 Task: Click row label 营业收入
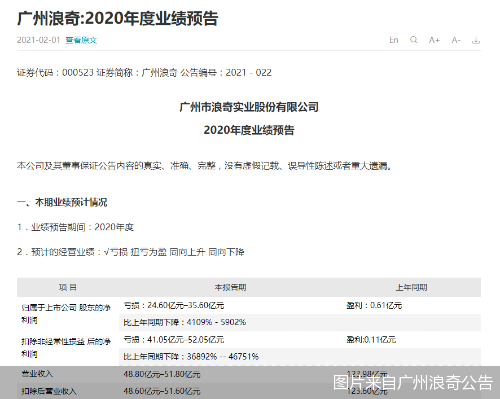pos(37,374)
